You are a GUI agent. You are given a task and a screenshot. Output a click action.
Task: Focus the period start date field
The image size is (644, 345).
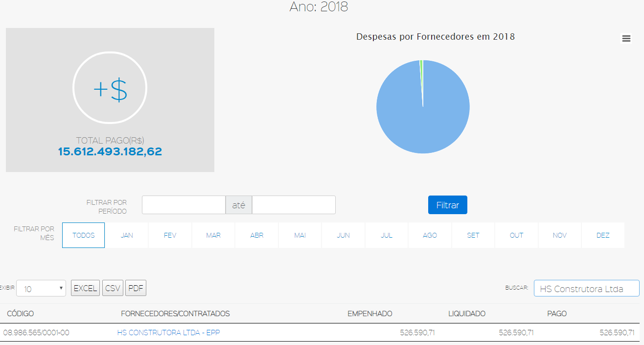(184, 205)
